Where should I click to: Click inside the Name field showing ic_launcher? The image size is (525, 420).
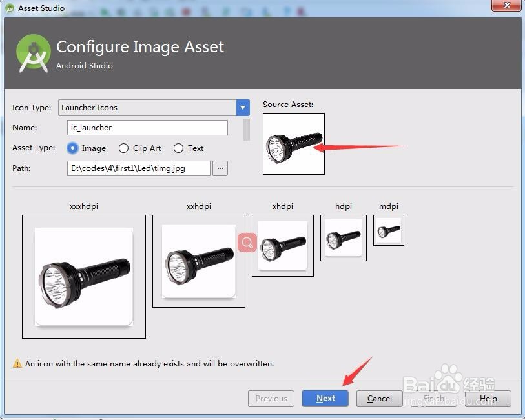click(147, 128)
